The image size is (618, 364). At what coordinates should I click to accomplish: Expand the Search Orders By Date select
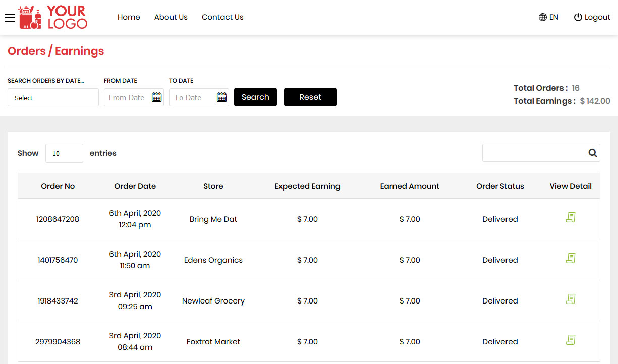click(x=53, y=97)
